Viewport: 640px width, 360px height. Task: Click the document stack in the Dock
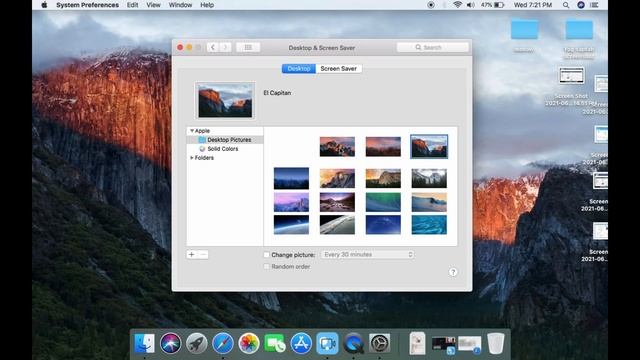(x=418, y=343)
